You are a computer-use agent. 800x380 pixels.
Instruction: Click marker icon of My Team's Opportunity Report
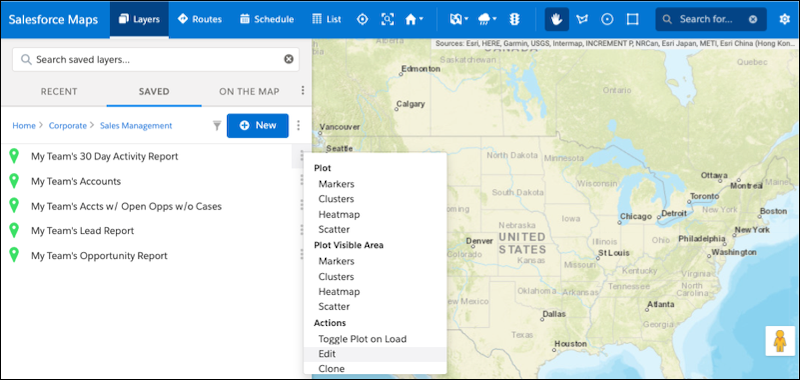[x=14, y=255]
